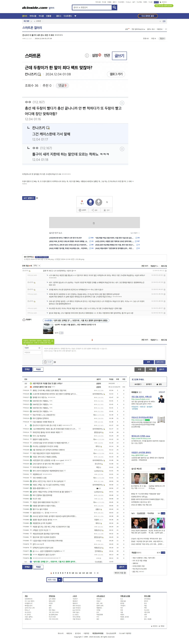Screen dimensions: 189x644
Task: Open 갤로그 in navigation bar
Action: (x=59, y=16)
